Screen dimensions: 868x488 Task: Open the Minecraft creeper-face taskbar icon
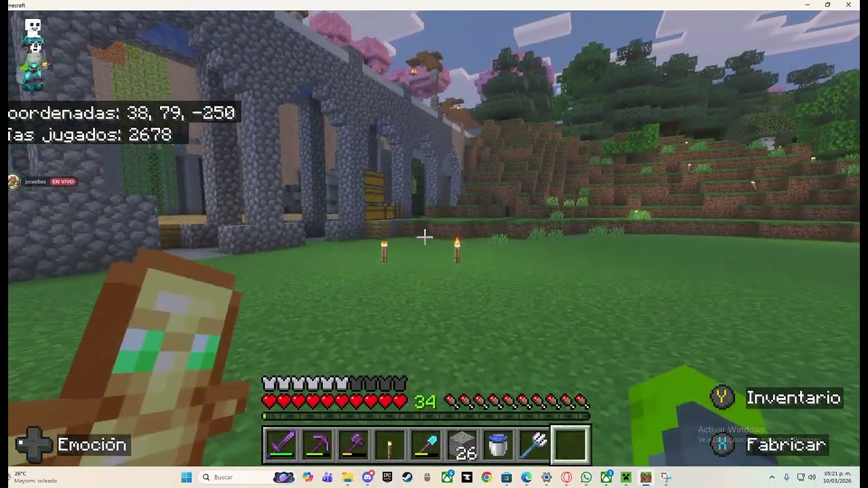click(626, 477)
